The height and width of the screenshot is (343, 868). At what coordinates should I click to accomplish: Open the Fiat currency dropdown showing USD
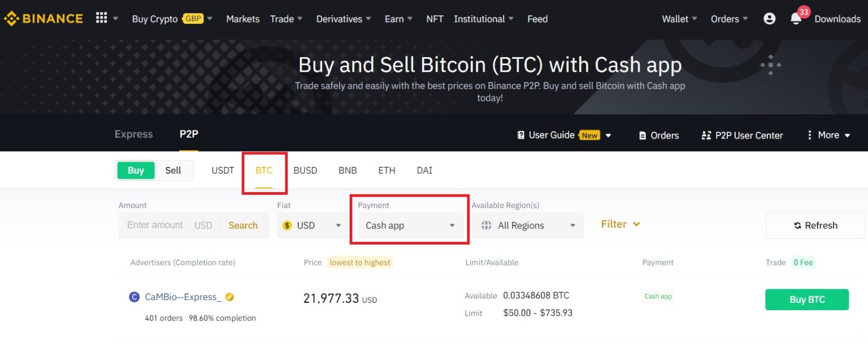[x=311, y=225]
